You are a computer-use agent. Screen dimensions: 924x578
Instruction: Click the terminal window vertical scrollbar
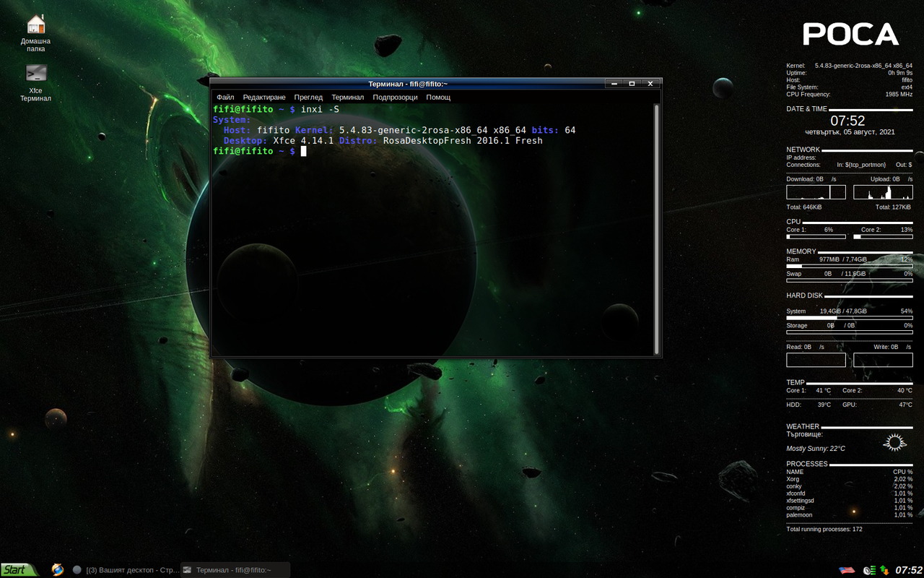tap(657, 229)
